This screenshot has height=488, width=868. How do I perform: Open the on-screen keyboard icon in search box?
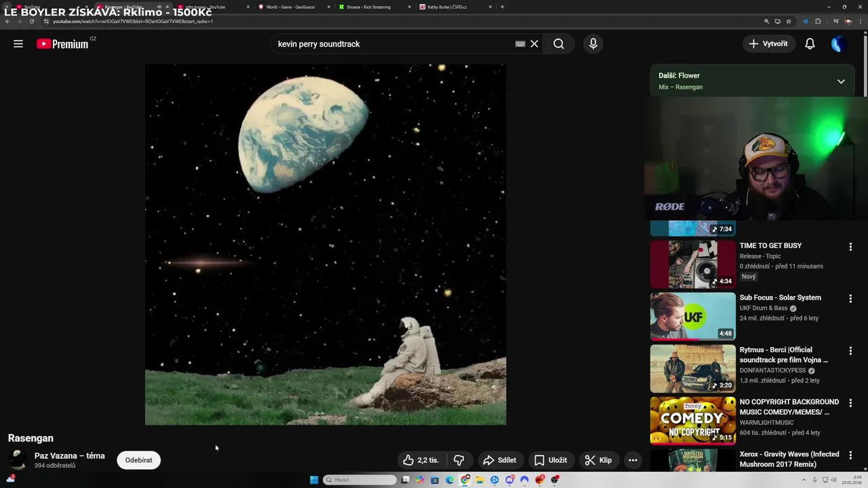520,43
